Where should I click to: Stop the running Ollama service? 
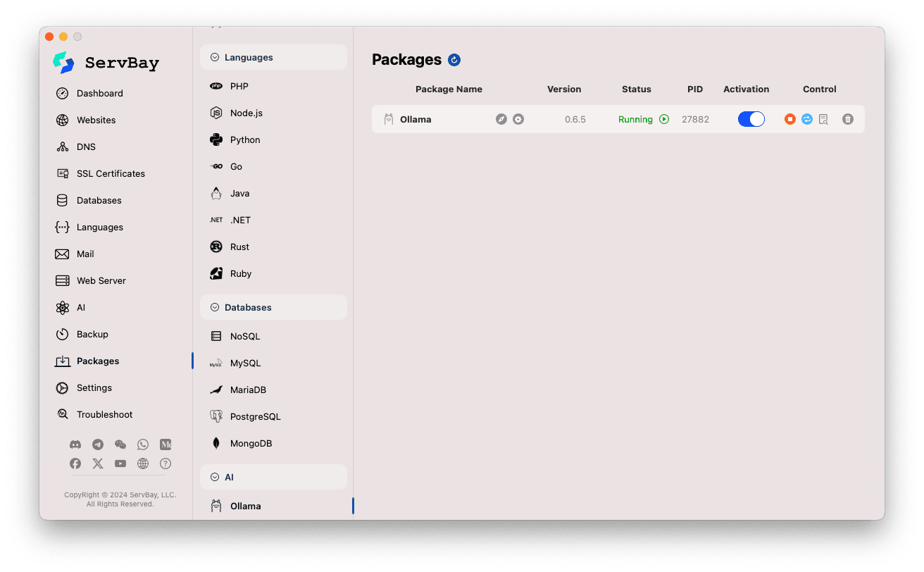point(789,119)
